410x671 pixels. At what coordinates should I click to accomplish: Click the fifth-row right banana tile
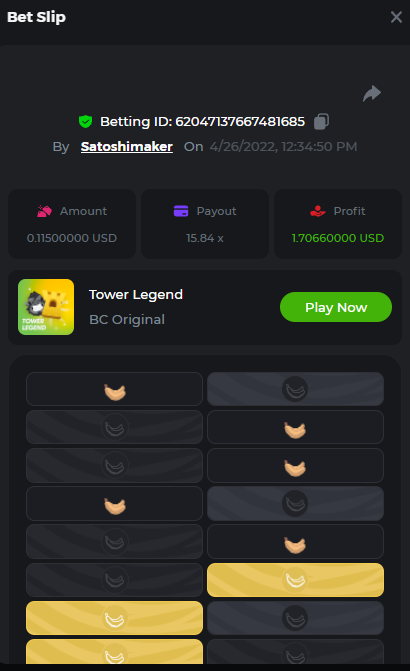click(x=295, y=541)
